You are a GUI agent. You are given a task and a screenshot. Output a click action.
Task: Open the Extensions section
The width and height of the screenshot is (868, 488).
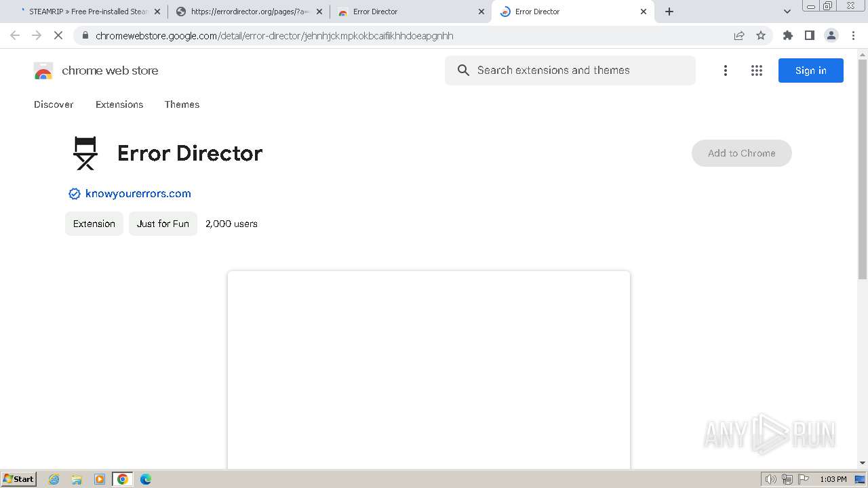(119, 104)
